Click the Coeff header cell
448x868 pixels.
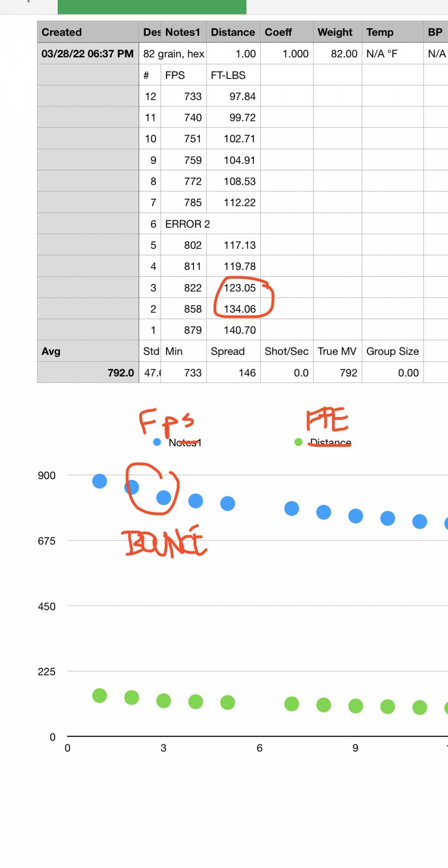[287, 32]
